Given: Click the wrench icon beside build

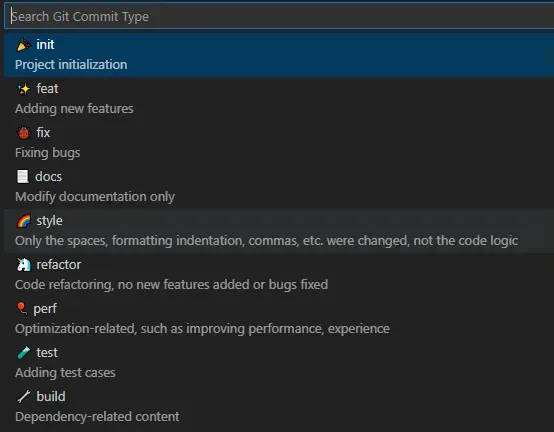Looking at the screenshot, I should [24, 396].
